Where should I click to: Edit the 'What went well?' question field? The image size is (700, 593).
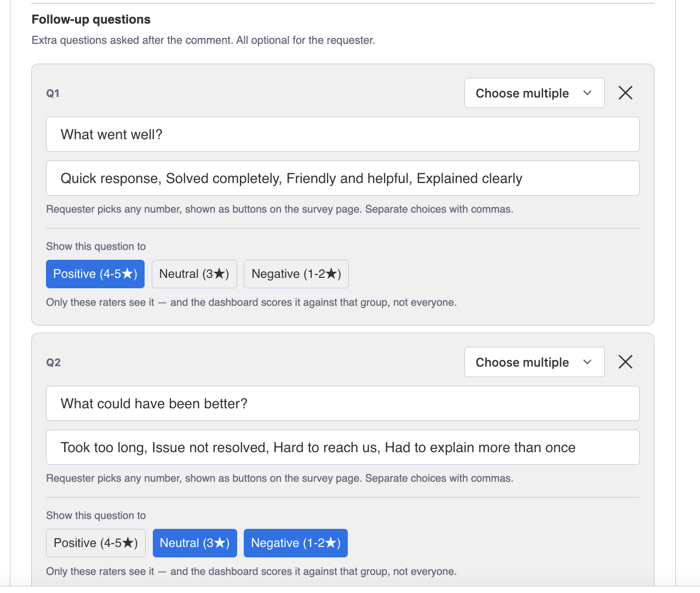[343, 134]
